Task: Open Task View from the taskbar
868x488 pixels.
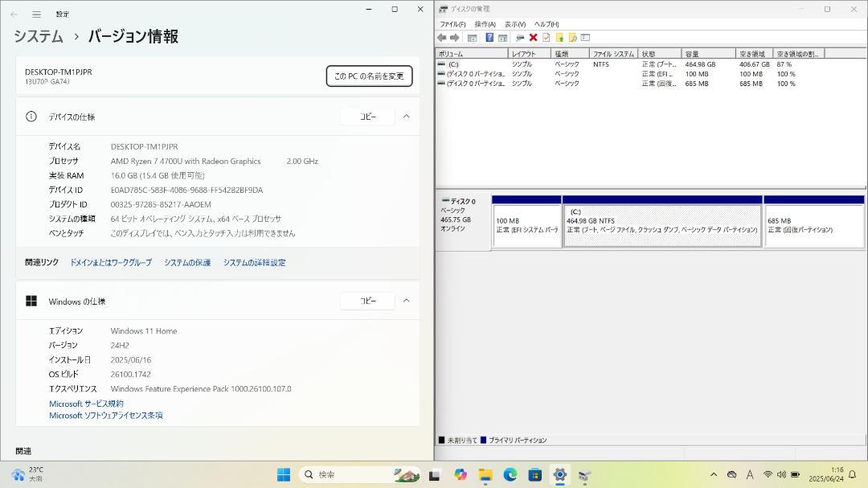Action: tap(435, 474)
